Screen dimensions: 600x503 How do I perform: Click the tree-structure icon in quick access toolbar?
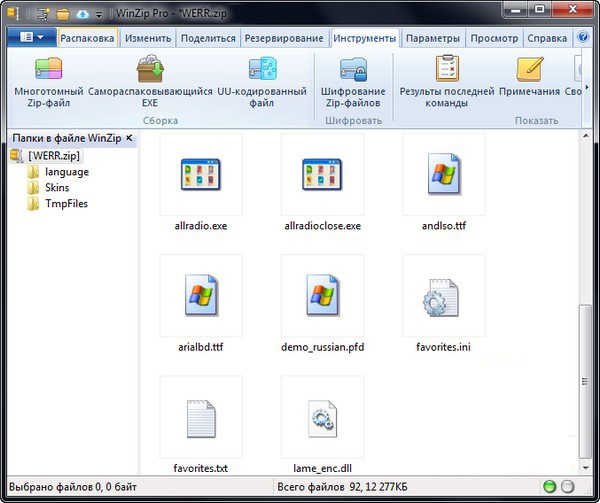point(43,14)
